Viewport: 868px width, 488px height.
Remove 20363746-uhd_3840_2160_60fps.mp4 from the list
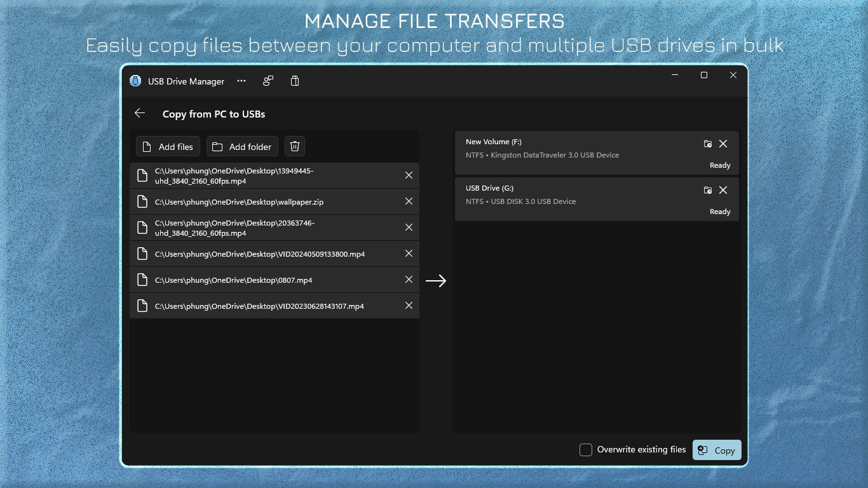click(409, 227)
